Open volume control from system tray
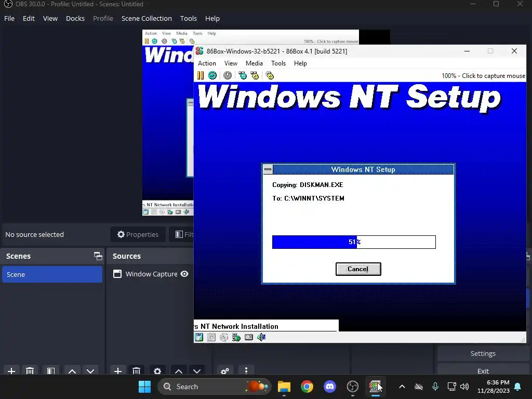The width and height of the screenshot is (532, 399). click(464, 387)
